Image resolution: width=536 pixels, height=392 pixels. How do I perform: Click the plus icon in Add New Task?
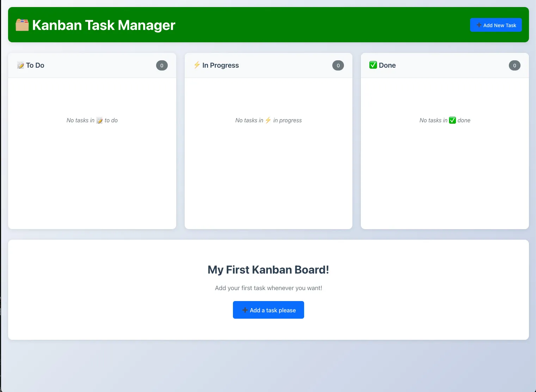(479, 25)
